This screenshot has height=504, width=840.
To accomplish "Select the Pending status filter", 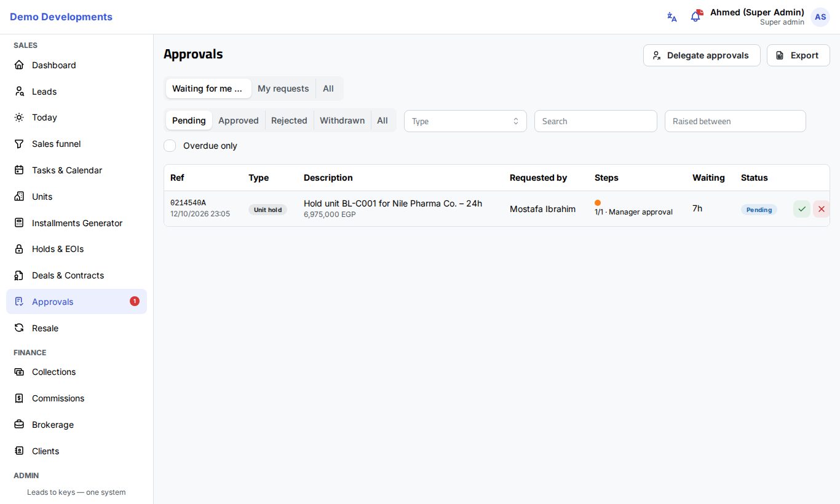I will [x=189, y=120].
